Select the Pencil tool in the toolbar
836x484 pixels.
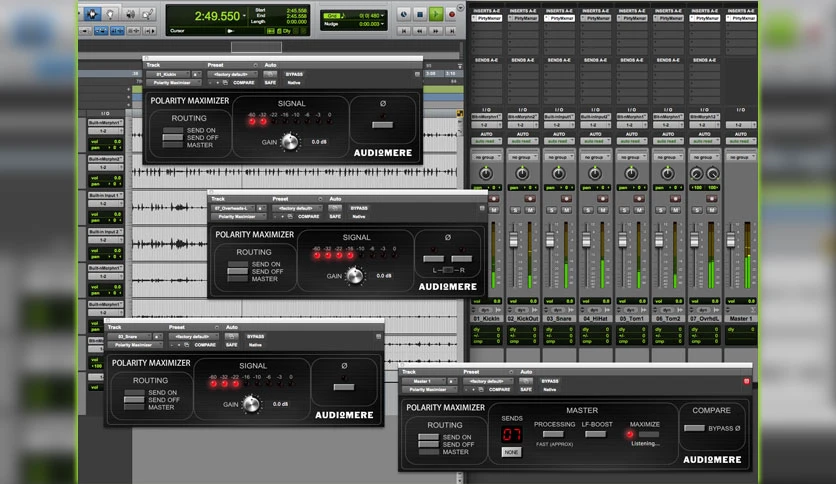click(x=148, y=14)
